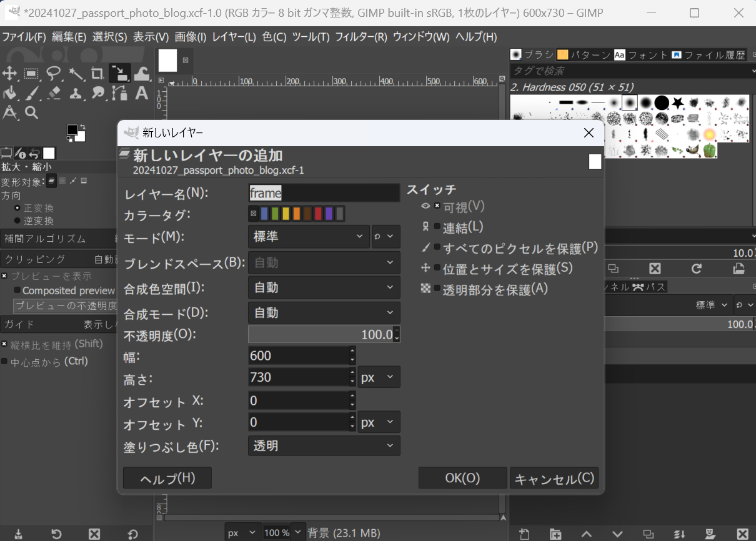Pick the blue color tag swatch

coord(264,214)
